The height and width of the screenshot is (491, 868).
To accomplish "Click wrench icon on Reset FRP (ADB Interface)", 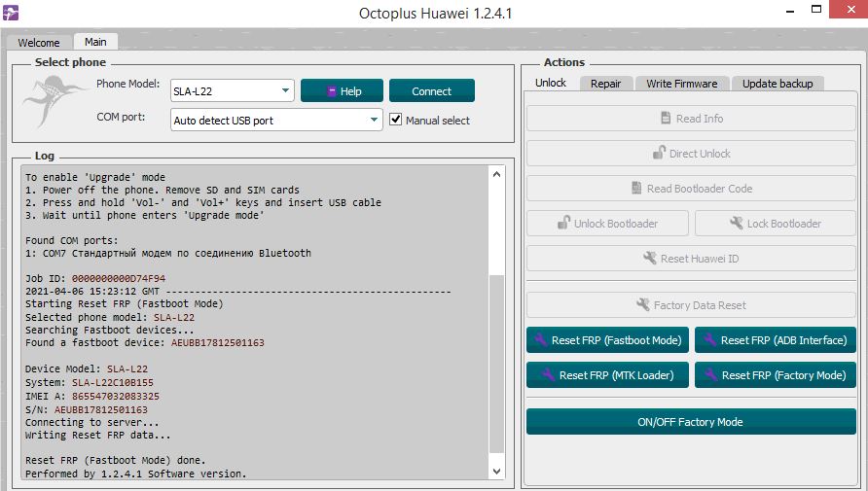I will point(709,339).
